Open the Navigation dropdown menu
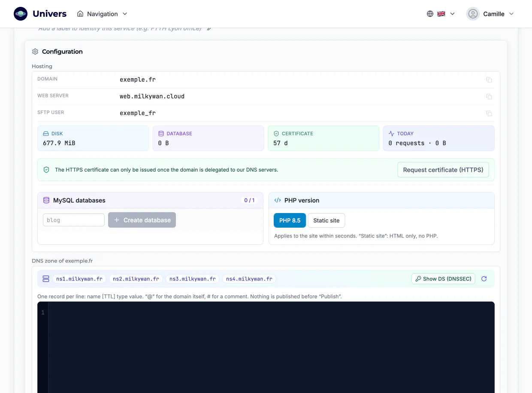Image resolution: width=532 pixels, height=393 pixels. (102, 14)
